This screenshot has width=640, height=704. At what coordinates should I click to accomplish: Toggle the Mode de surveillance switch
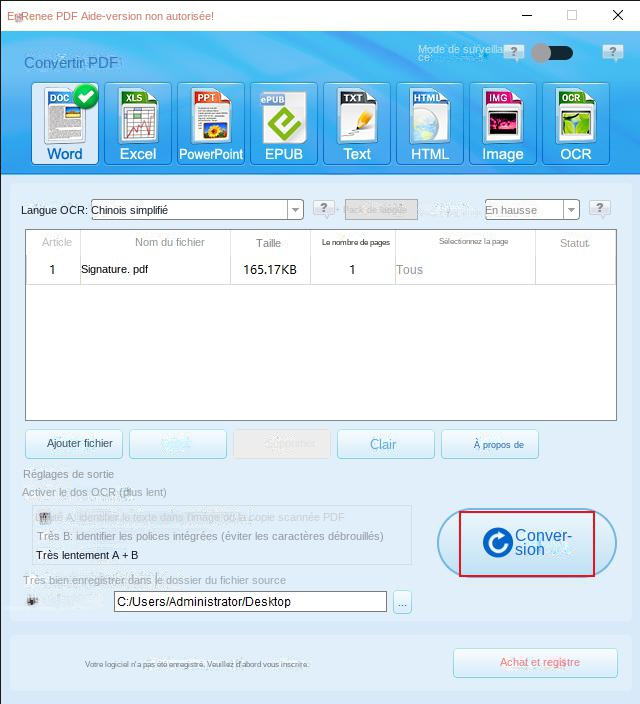552,53
